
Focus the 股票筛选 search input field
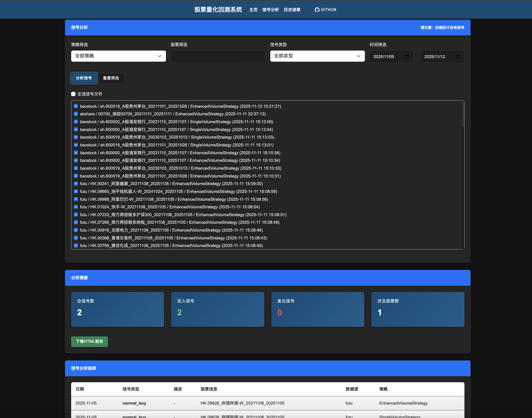218,57
